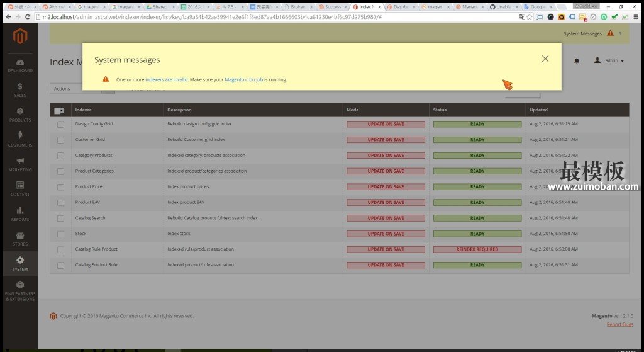Check the Catalog Rule Product row checkbox
The height and width of the screenshot is (352, 644).
(x=61, y=249)
